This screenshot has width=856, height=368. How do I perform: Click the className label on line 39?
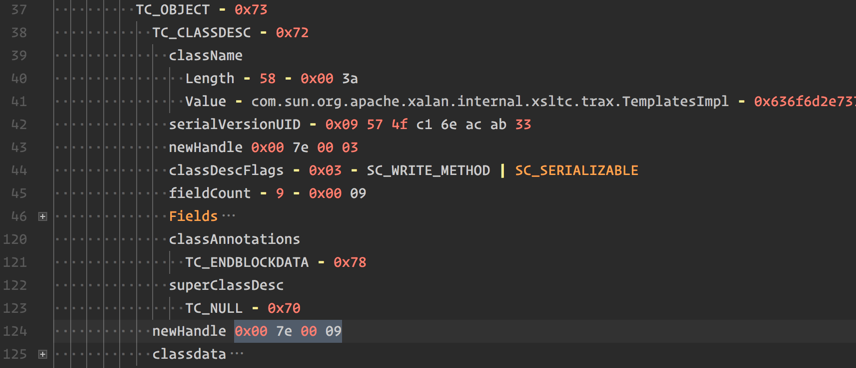pyautogui.click(x=206, y=56)
